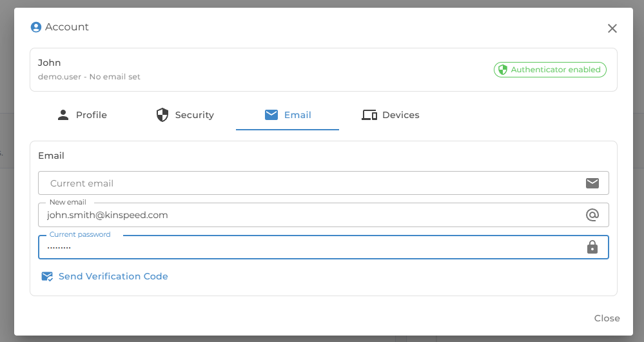The image size is (644, 342).
Task: Click the Profile person icon
Action: (x=63, y=115)
